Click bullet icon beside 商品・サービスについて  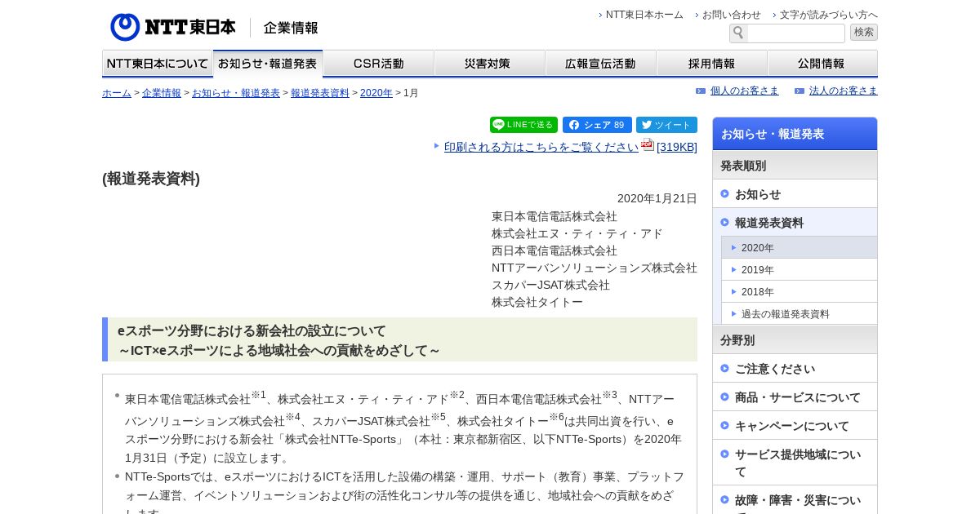tap(724, 397)
